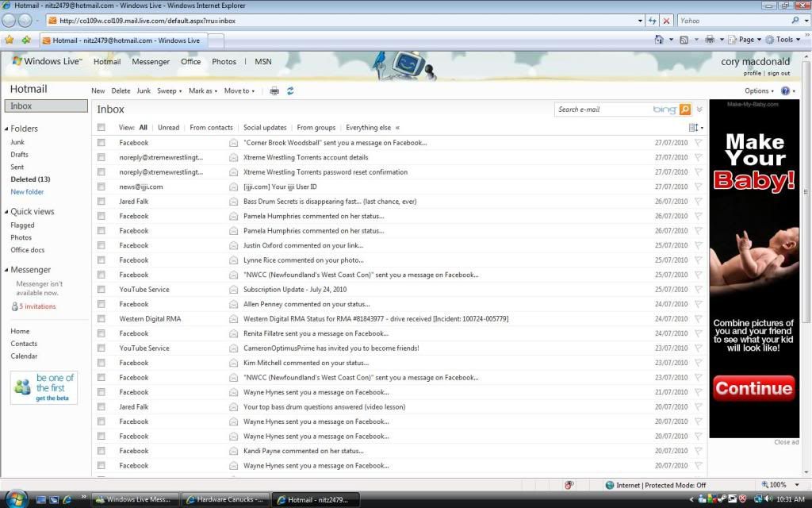Open the Move to dropdown
This screenshot has height=508, width=812.
click(x=239, y=91)
